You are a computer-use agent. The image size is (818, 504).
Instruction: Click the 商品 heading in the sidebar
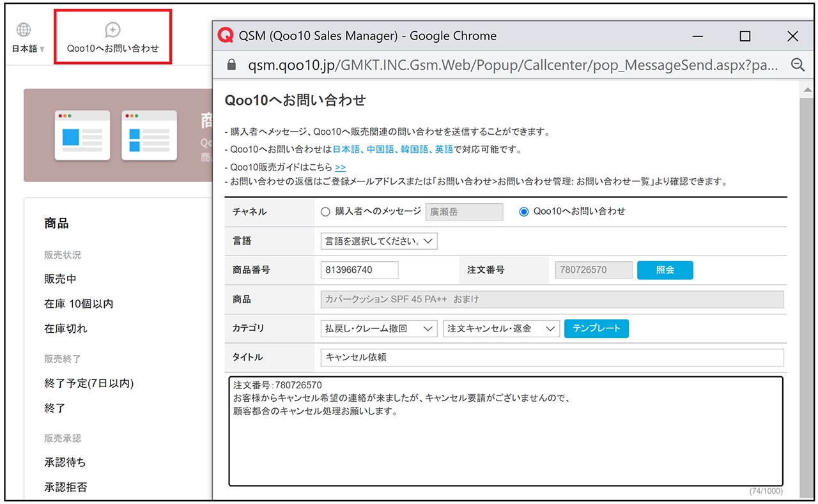point(56,224)
